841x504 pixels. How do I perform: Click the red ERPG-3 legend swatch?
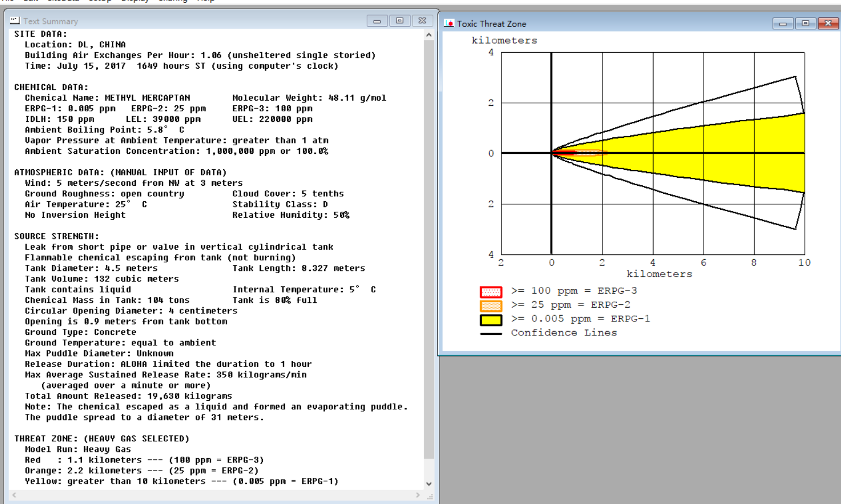(491, 292)
